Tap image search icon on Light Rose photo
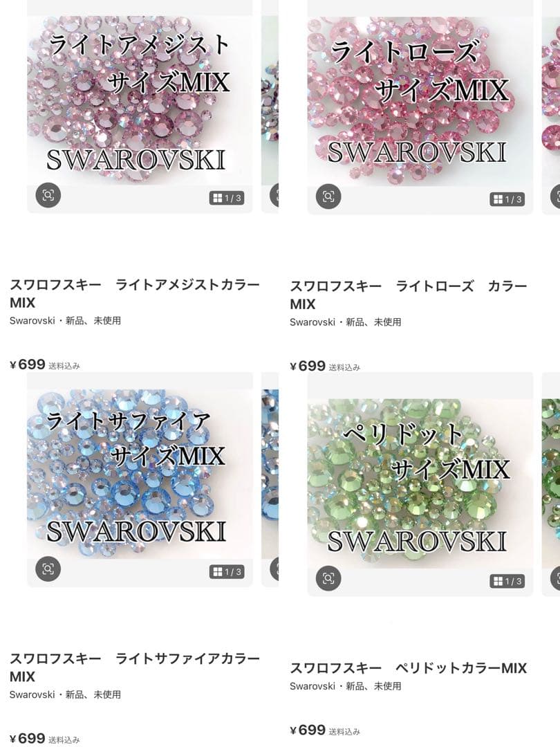560x747 pixels. [x=328, y=196]
